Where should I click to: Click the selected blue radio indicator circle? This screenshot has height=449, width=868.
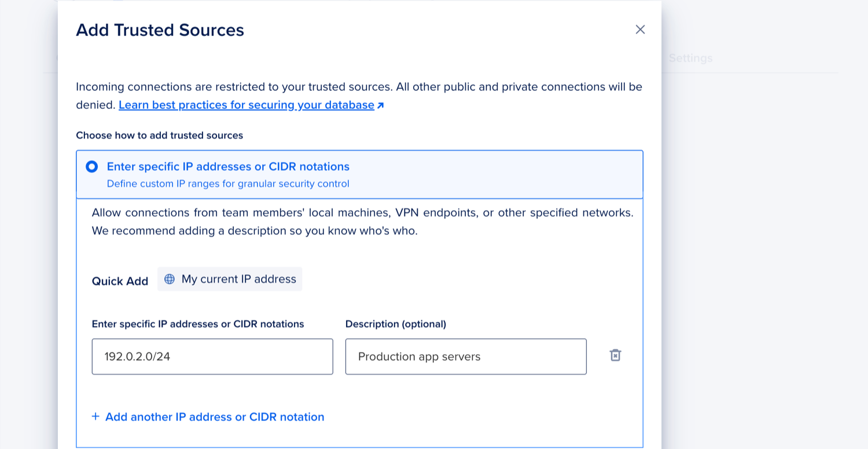coord(91,167)
